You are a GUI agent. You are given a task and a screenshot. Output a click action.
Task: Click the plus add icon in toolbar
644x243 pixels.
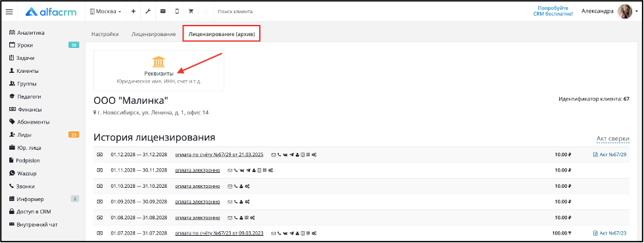(133, 11)
